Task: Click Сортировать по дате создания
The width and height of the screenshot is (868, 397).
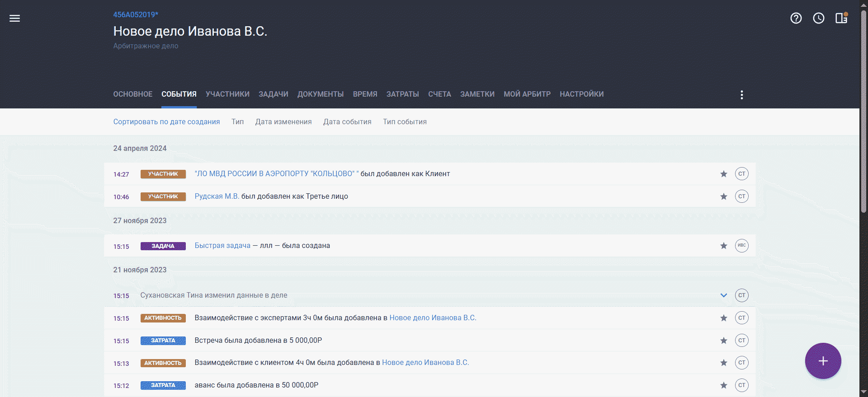Action: [x=166, y=122]
